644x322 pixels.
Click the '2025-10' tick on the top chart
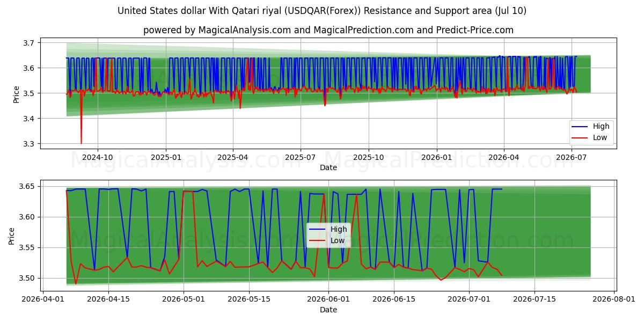[369, 157]
